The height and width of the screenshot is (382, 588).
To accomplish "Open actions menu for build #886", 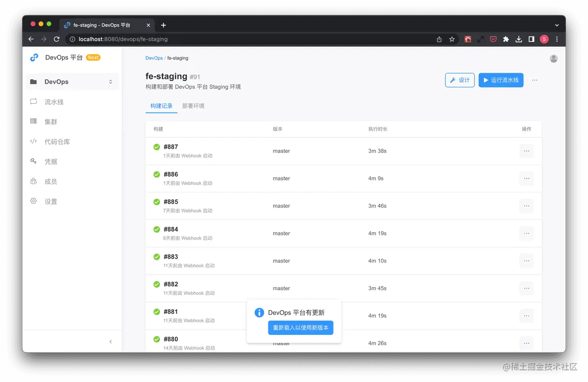I will click(527, 178).
